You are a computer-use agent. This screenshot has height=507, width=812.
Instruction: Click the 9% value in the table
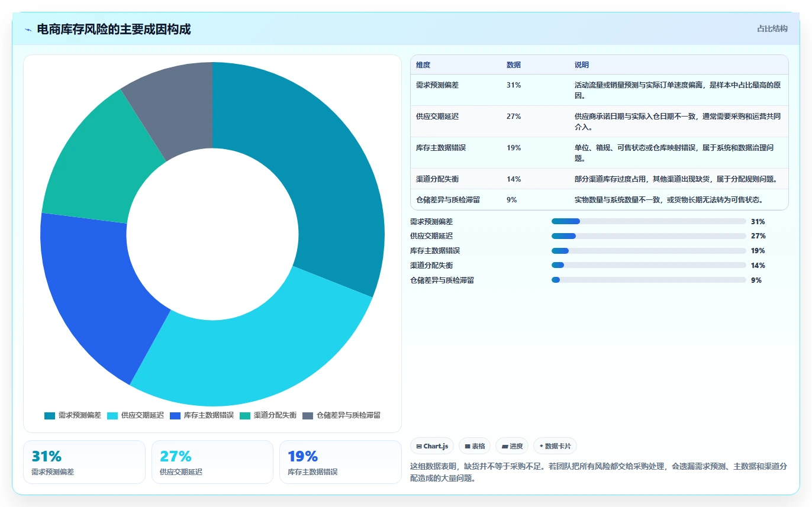coord(512,200)
